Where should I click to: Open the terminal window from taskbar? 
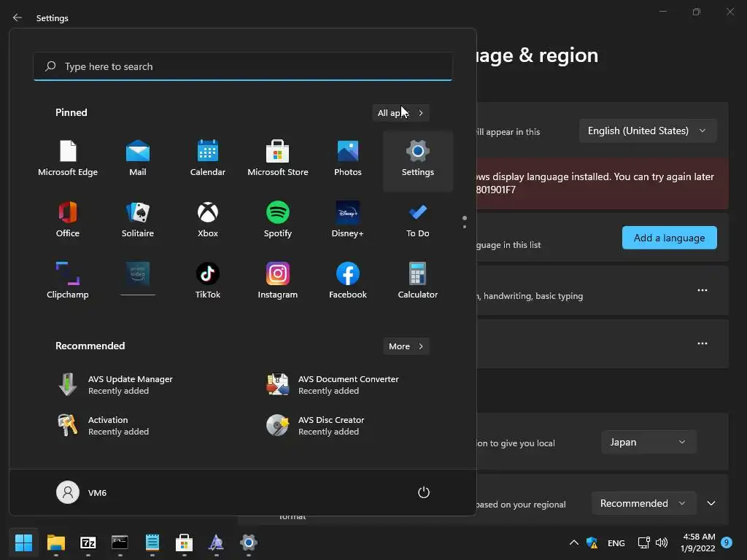point(120,542)
